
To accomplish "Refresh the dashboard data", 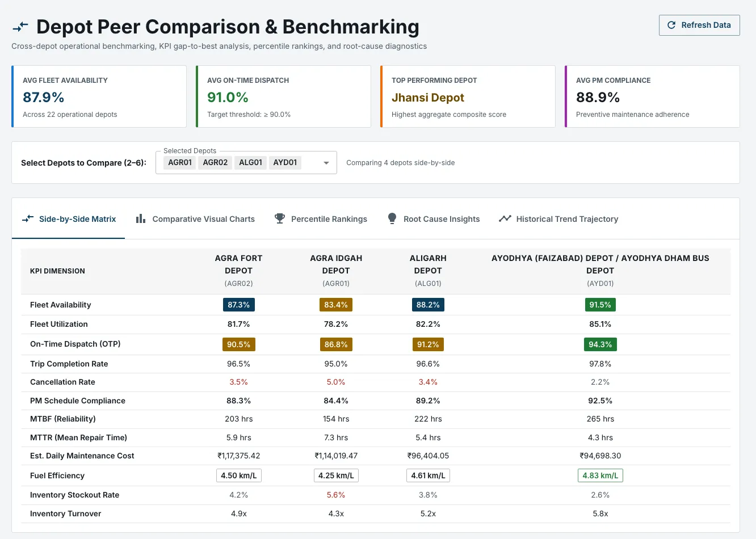I will [699, 25].
